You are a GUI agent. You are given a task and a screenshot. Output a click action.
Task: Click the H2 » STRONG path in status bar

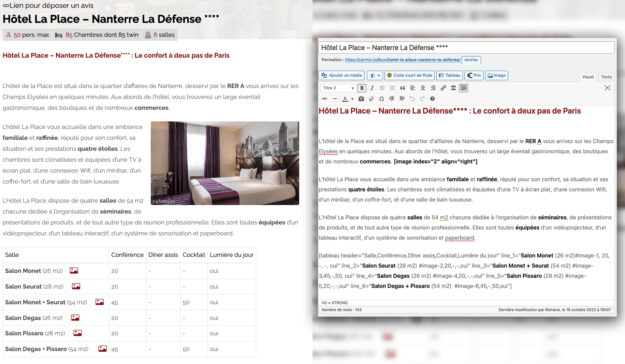335,303
